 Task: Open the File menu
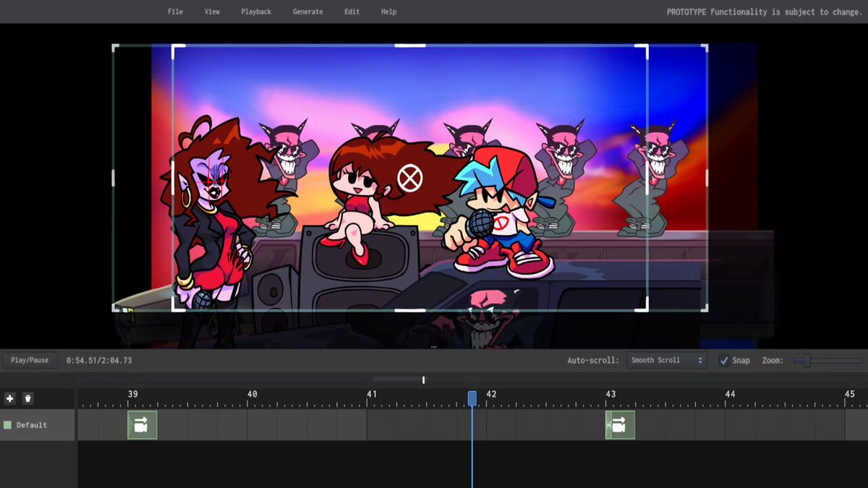click(175, 12)
